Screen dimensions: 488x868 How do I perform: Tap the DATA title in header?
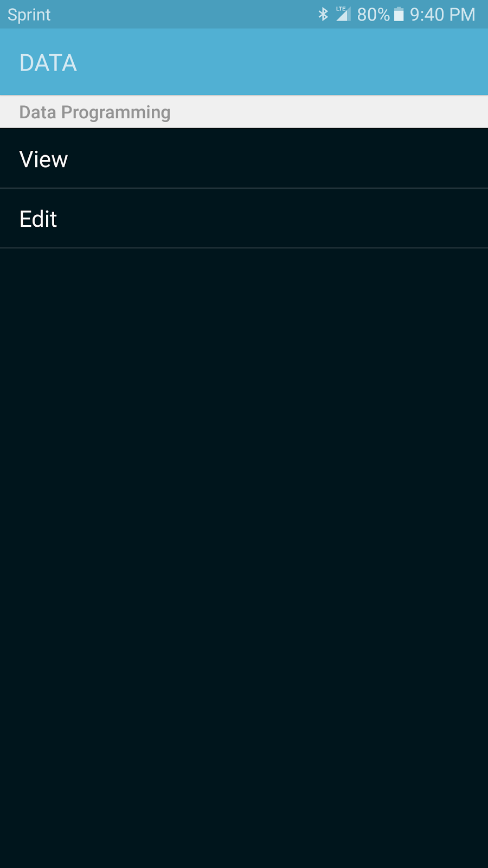(48, 63)
